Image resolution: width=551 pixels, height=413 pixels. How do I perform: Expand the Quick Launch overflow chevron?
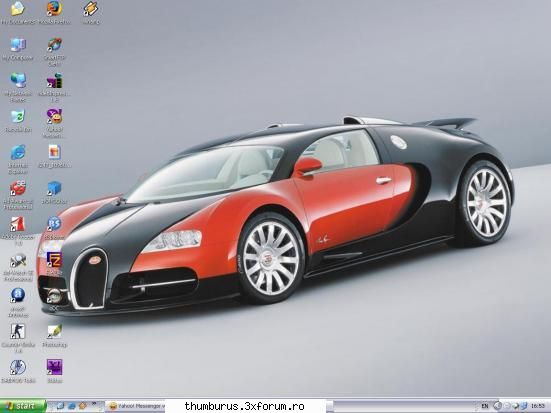coord(94,403)
